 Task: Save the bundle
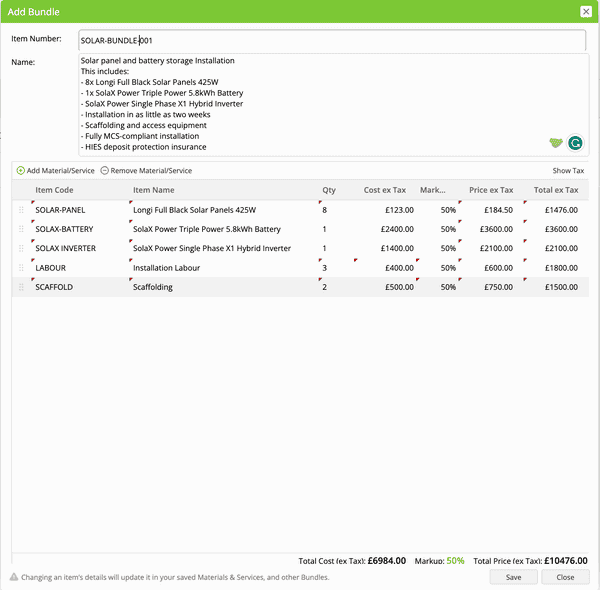click(513, 577)
